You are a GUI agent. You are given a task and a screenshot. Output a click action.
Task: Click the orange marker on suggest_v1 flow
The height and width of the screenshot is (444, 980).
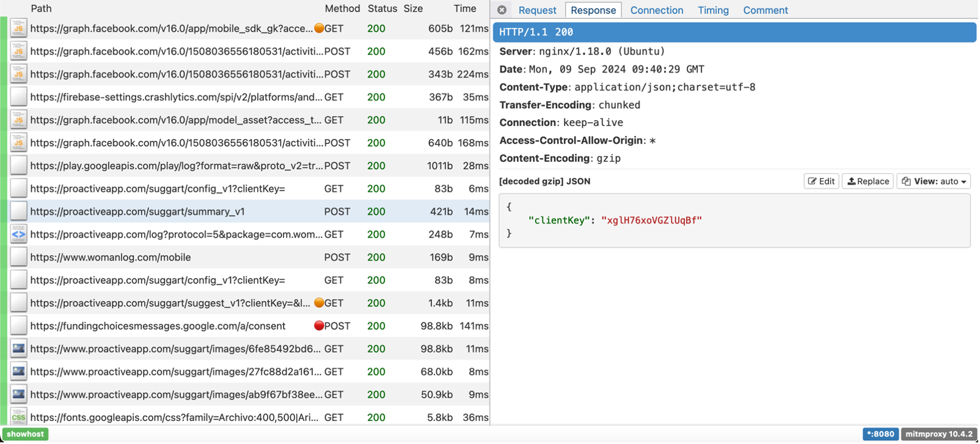[318, 303]
